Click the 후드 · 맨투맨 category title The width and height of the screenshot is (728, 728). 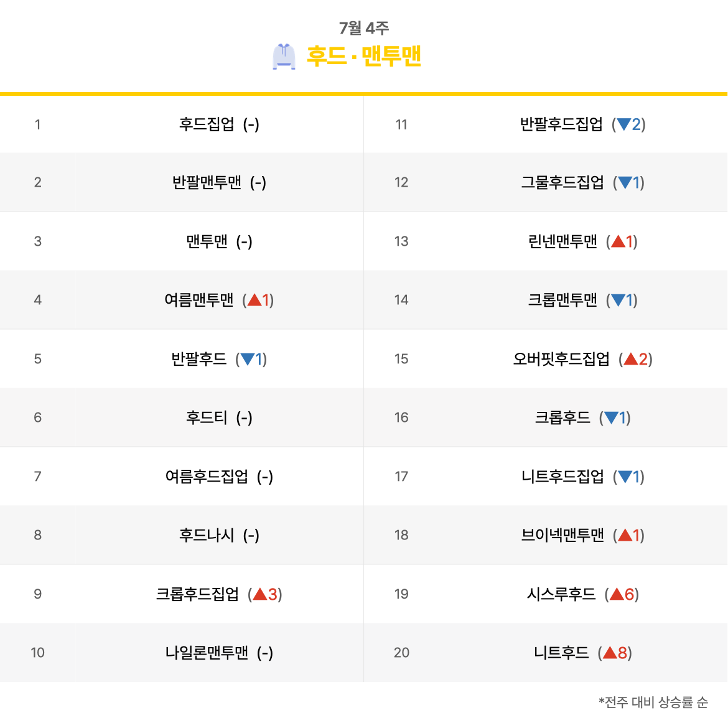(x=364, y=56)
